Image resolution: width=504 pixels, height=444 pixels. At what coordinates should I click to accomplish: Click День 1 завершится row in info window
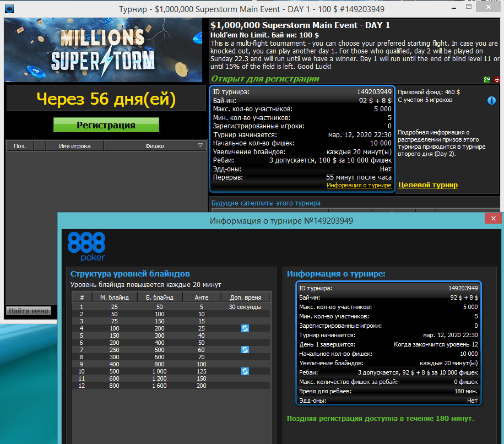tap(388, 344)
